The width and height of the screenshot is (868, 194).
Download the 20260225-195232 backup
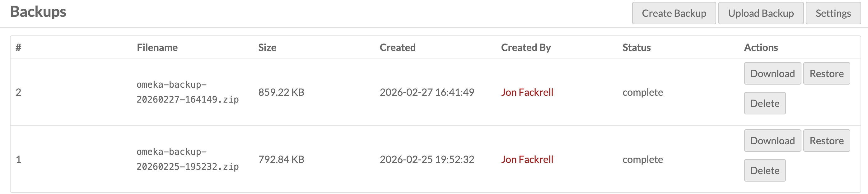(x=772, y=141)
